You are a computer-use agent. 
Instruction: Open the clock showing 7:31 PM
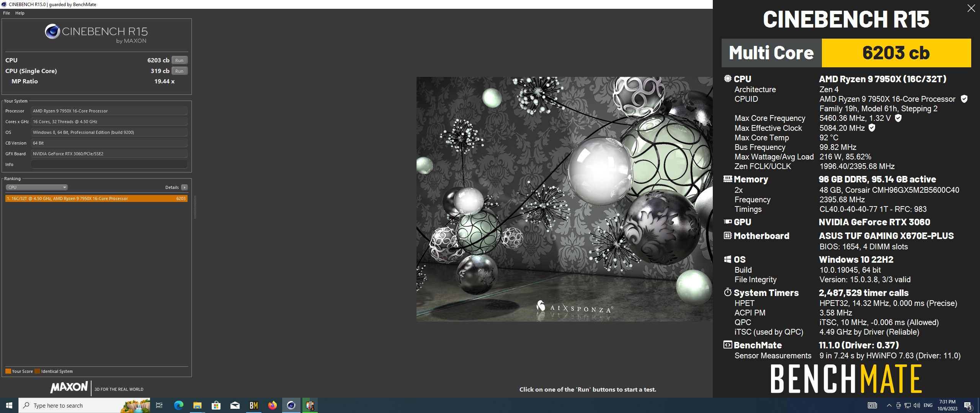pyautogui.click(x=947, y=405)
